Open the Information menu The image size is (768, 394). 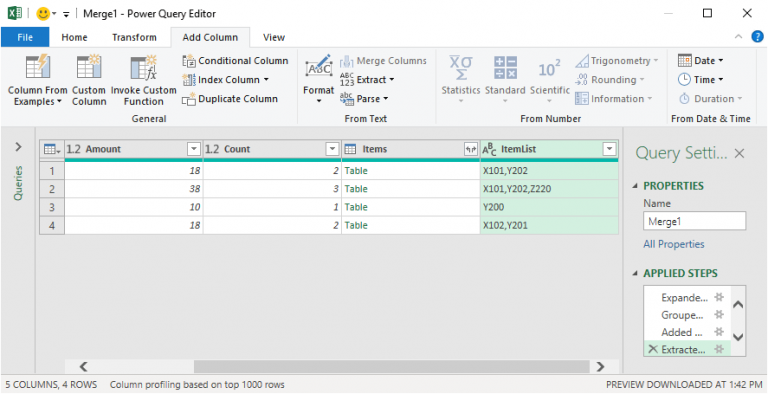(614, 99)
